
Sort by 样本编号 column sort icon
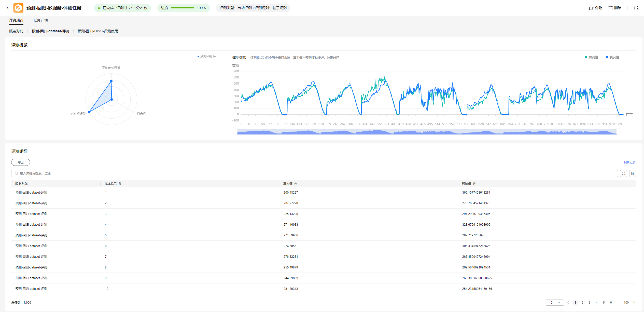120,184
